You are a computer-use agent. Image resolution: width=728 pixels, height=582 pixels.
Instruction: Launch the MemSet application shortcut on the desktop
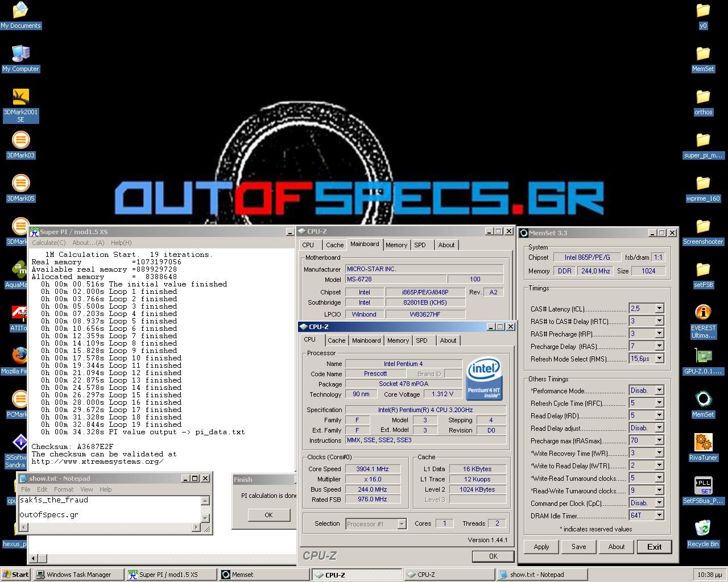(703, 404)
